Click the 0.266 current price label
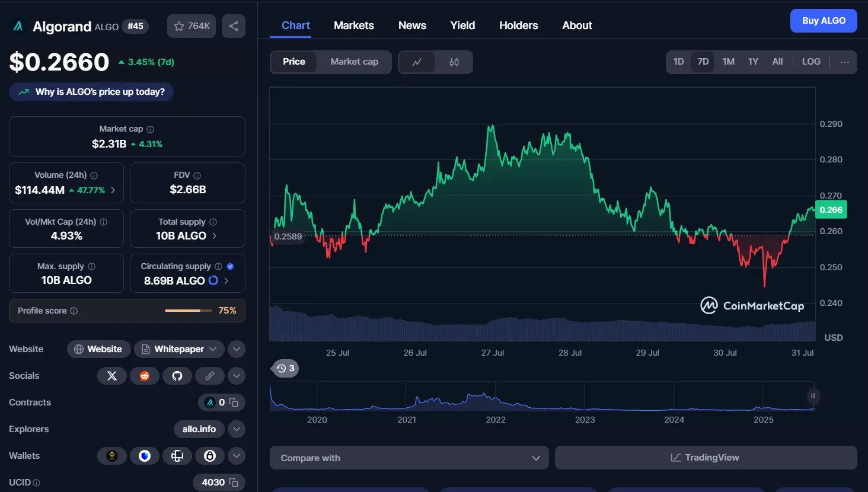This screenshot has width=868, height=492. [831, 210]
